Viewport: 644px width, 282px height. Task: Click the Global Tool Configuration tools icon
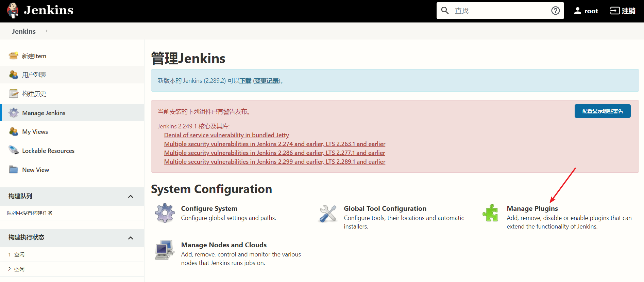tap(328, 214)
